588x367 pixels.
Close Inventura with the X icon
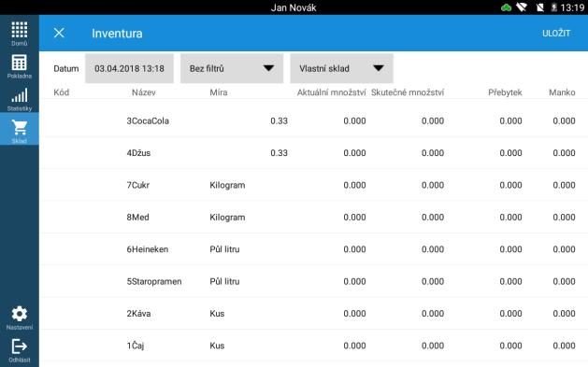click(x=59, y=33)
